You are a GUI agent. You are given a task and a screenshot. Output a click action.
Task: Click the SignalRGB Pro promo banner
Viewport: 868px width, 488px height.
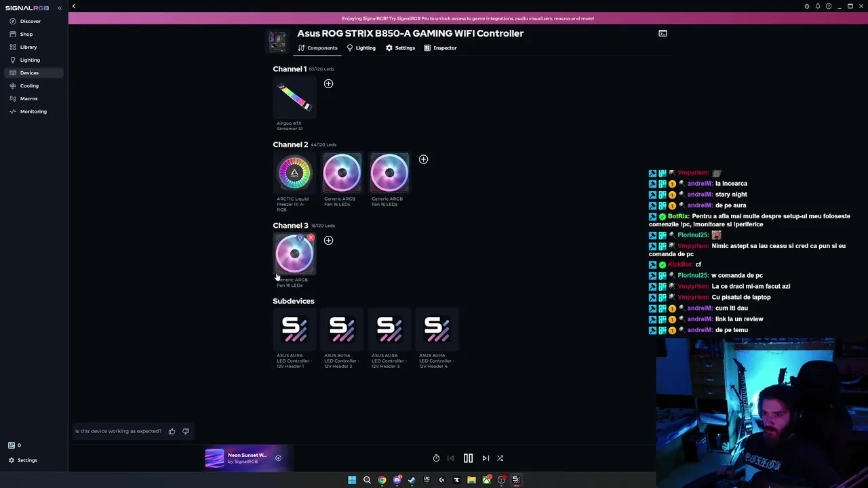tap(468, 18)
